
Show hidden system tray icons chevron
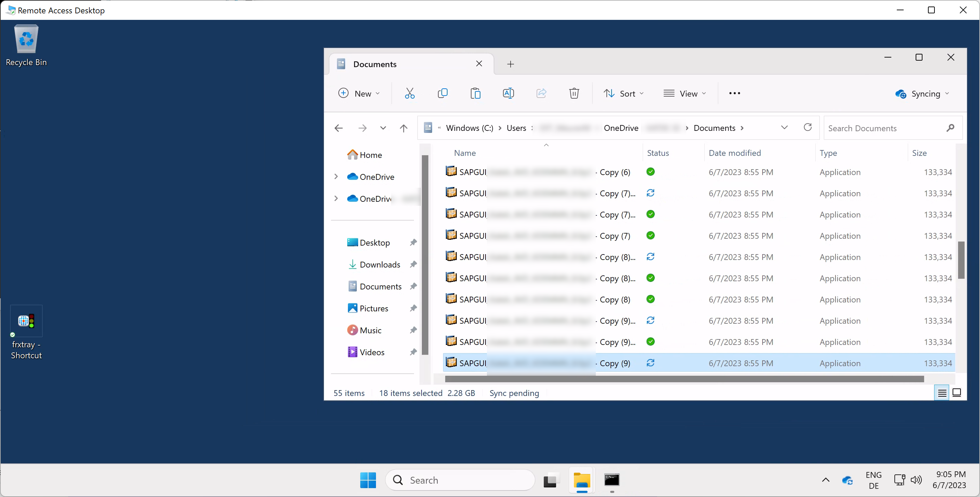(826, 480)
